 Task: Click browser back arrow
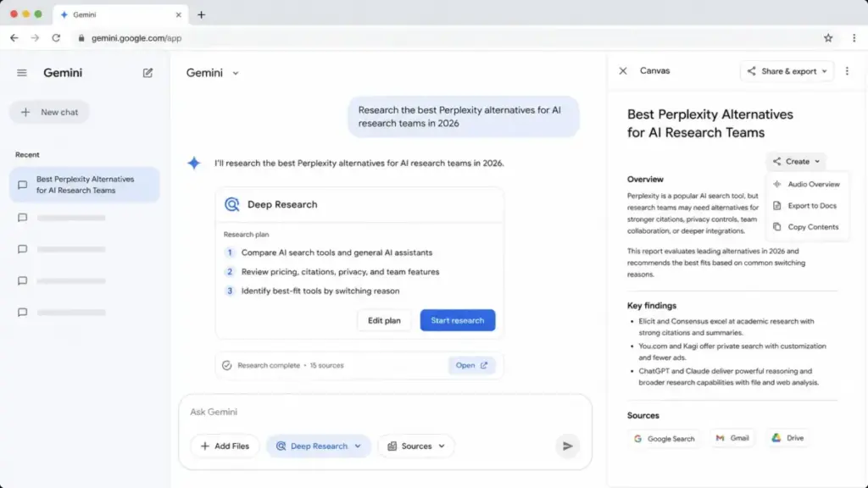14,38
